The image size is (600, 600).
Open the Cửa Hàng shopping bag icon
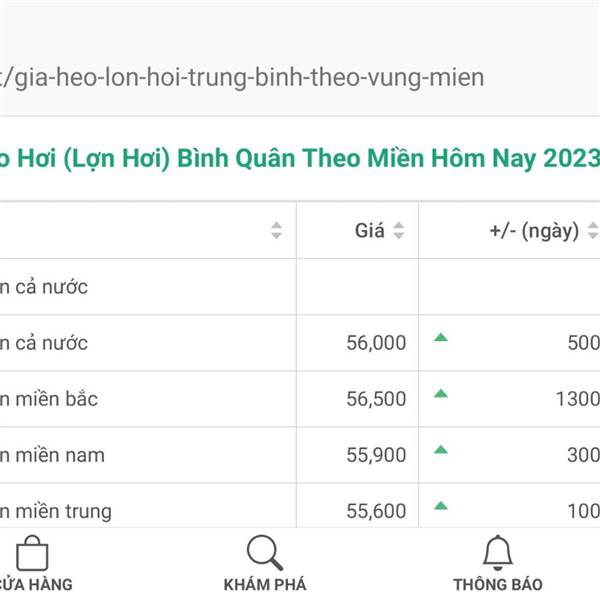tap(32, 553)
